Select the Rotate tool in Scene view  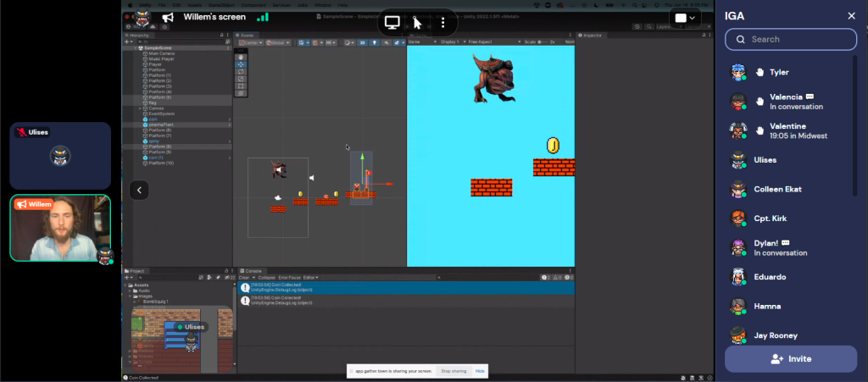click(x=240, y=71)
